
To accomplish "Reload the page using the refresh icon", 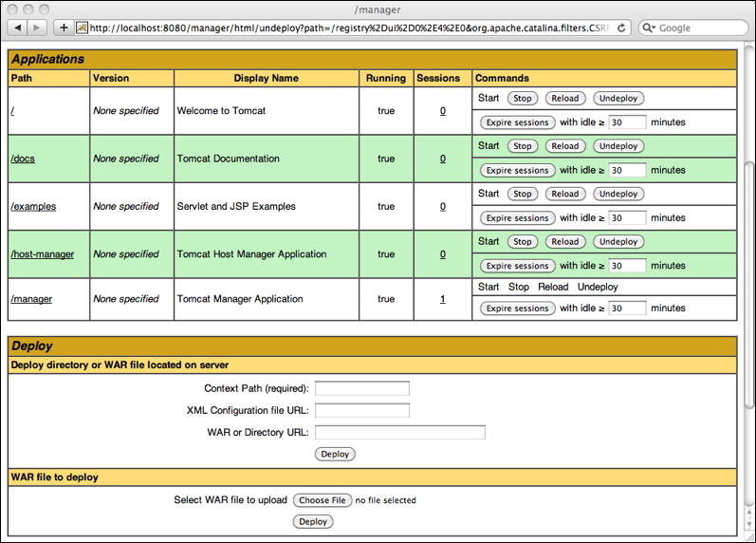I will pyautogui.click(x=621, y=28).
